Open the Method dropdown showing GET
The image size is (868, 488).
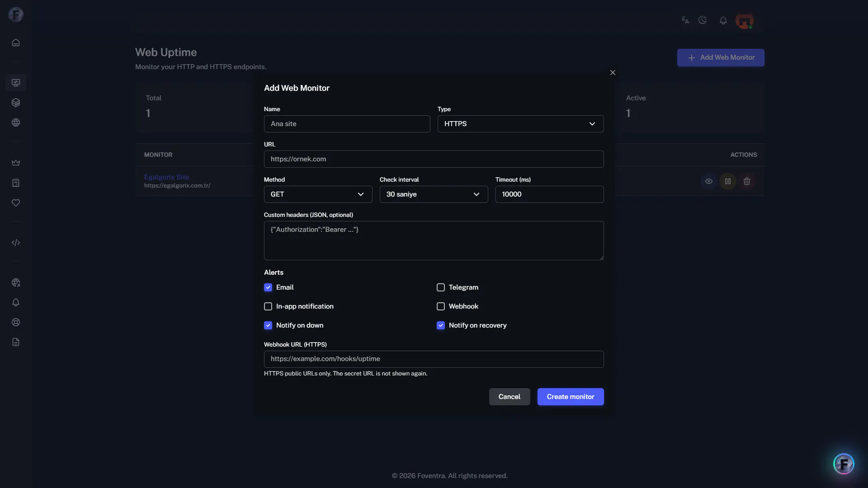318,194
